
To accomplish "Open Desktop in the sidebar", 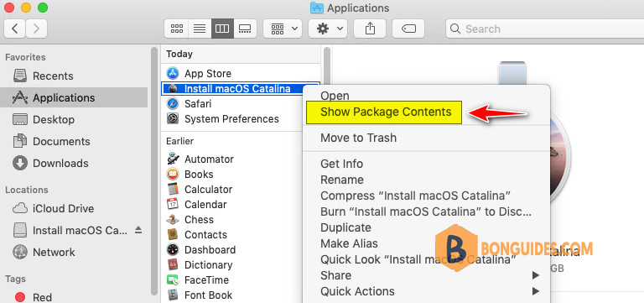I will pos(74,120).
